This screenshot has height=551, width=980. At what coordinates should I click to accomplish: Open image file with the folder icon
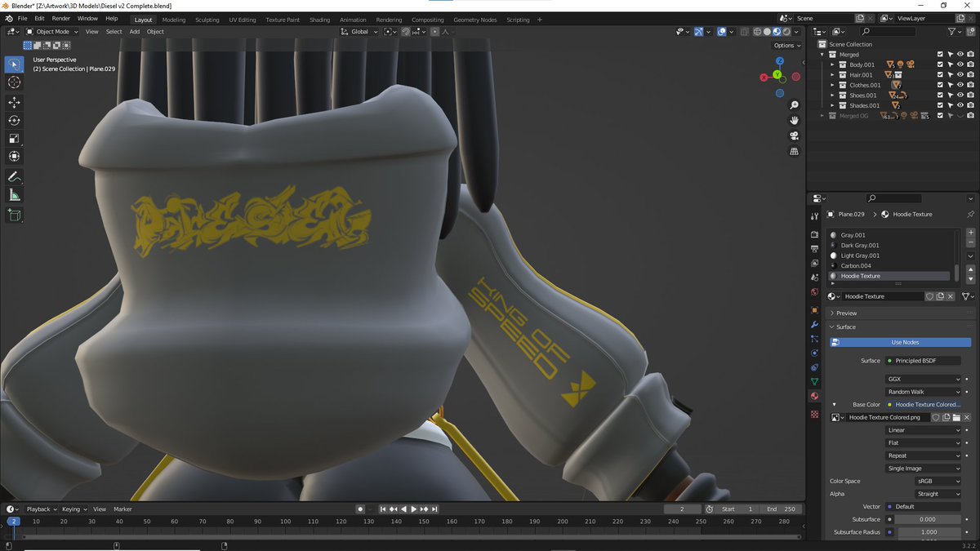[x=956, y=417]
